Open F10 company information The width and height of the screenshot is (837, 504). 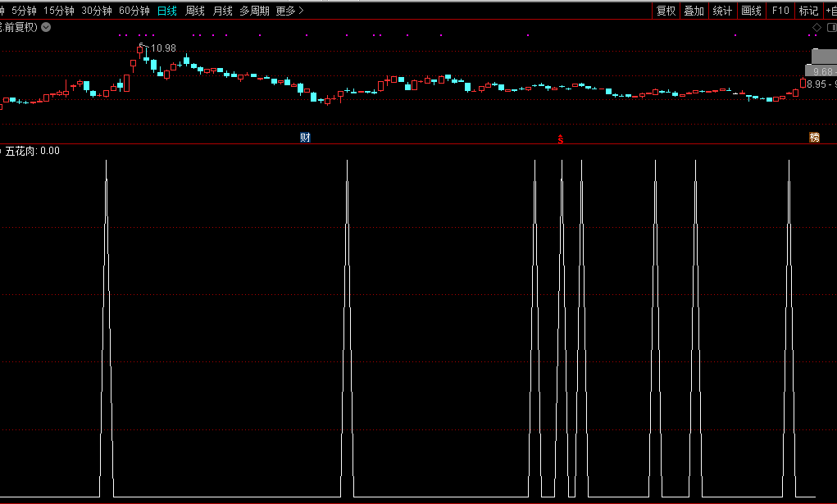tap(780, 11)
